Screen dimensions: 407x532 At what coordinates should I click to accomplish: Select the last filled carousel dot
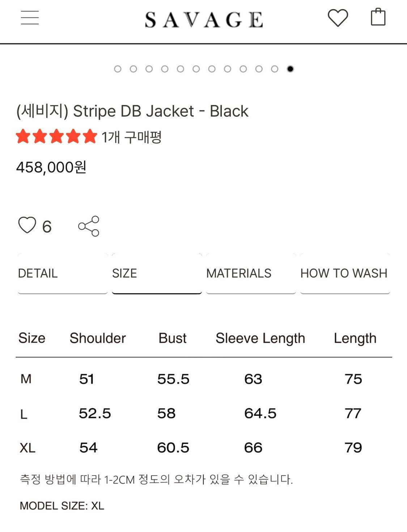click(290, 69)
